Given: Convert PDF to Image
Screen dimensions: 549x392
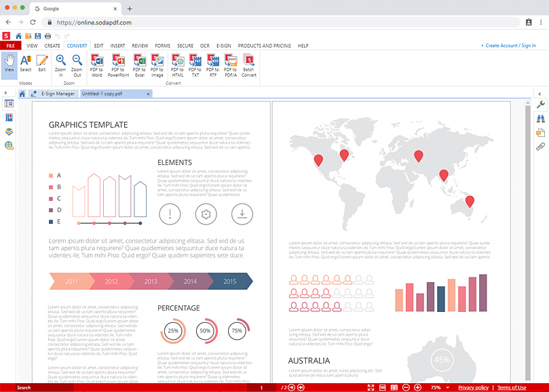Looking at the screenshot, I should click(x=157, y=66).
